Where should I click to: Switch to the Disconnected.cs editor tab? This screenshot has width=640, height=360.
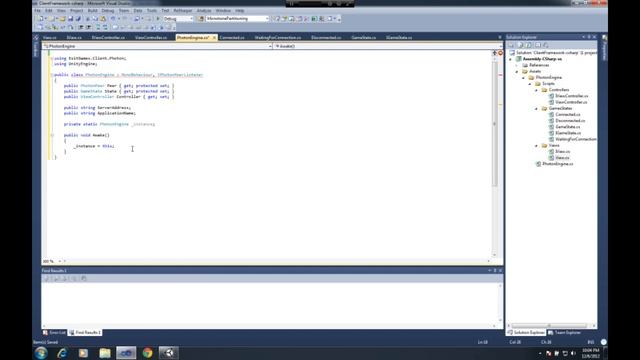pyautogui.click(x=326, y=38)
